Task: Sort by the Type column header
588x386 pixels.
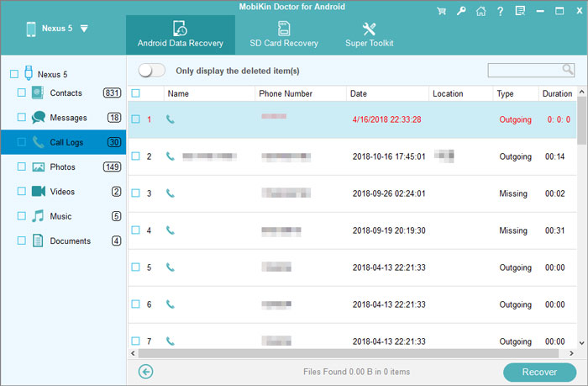Action: (505, 93)
